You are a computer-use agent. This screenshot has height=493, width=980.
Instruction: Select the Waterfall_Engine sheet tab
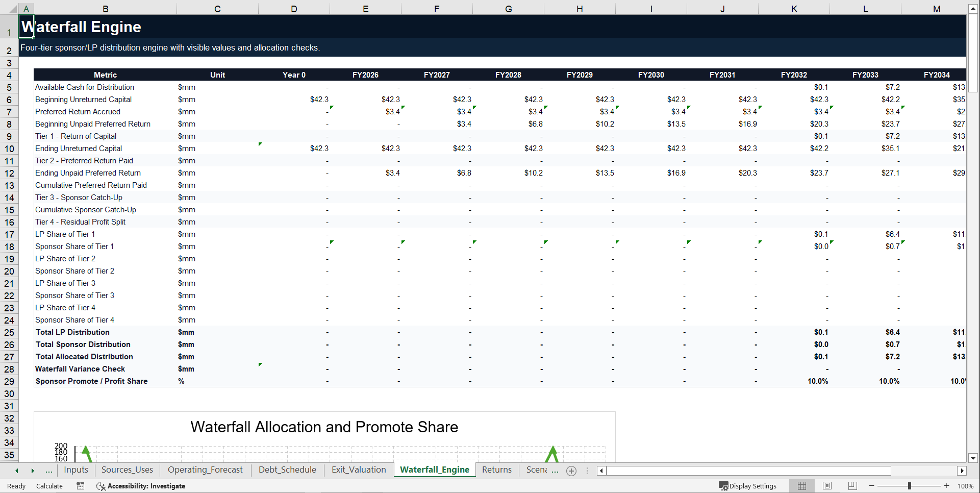point(435,470)
